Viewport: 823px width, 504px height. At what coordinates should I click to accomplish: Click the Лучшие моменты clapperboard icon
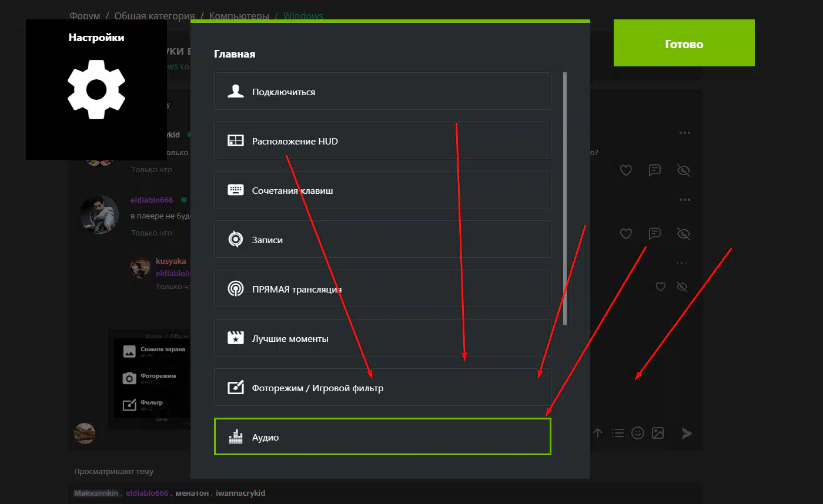pyautogui.click(x=236, y=338)
